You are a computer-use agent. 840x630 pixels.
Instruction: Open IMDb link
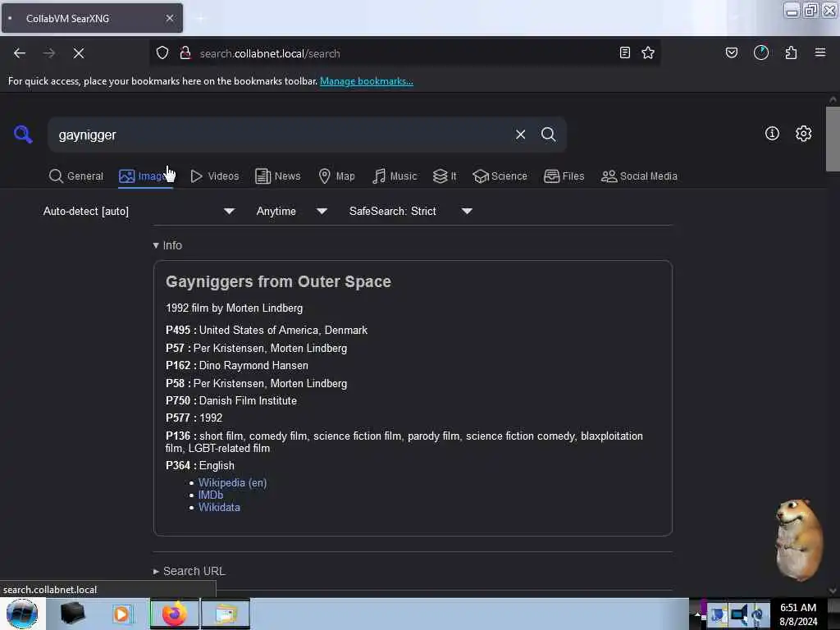(x=211, y=495)
